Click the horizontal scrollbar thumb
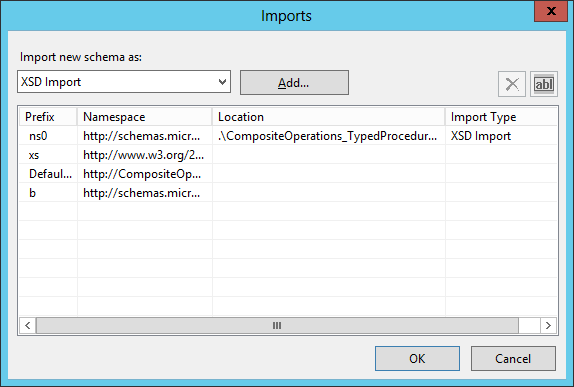574x387 pixels. (277, 325)
